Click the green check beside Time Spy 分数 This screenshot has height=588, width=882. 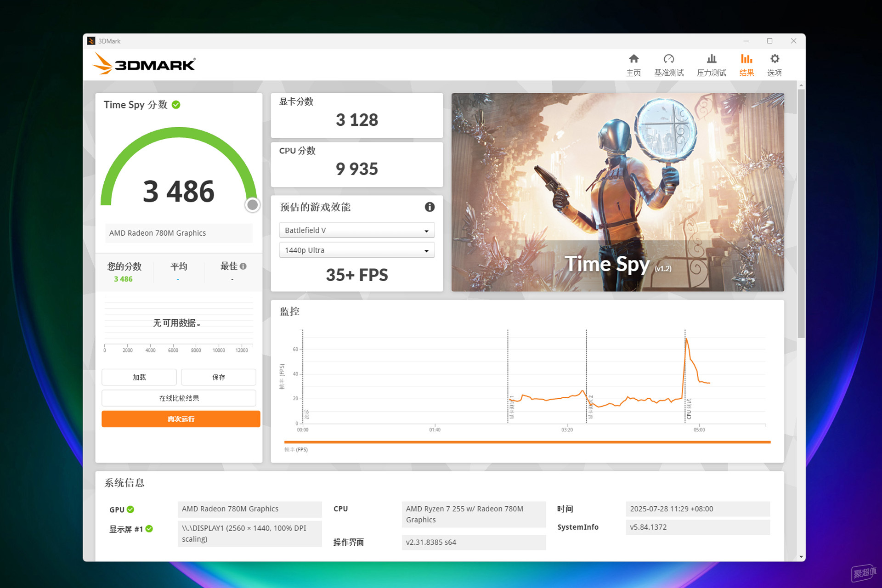coord(176,105)
